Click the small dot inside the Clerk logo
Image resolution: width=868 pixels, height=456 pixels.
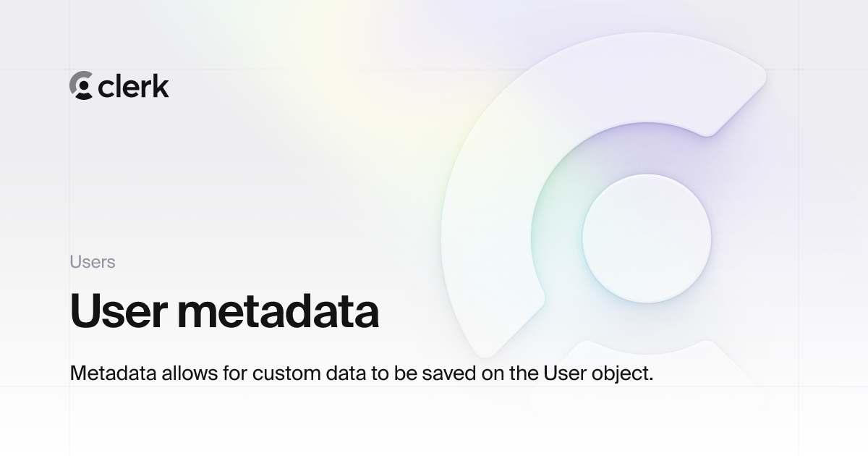[x=83, y=86]
